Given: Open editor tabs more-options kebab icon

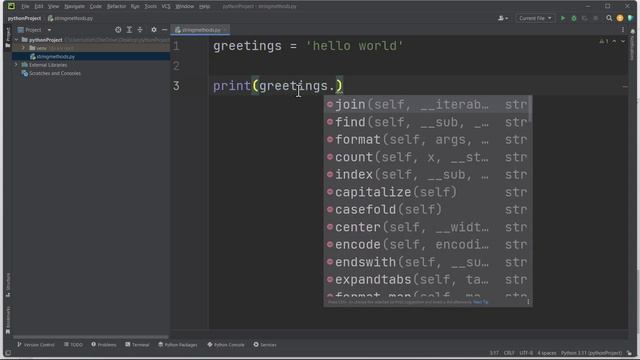Looking at the screenshot, I should click(x=623, y=30).
